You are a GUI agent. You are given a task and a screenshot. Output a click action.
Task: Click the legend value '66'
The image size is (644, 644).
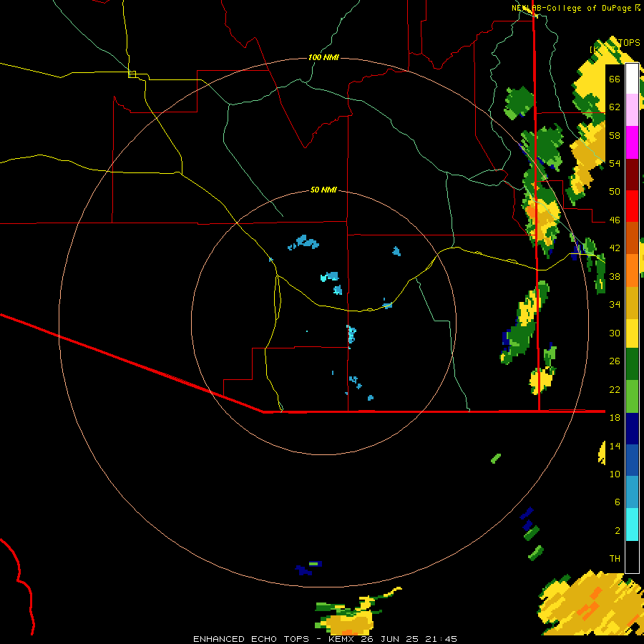[615, 79]
